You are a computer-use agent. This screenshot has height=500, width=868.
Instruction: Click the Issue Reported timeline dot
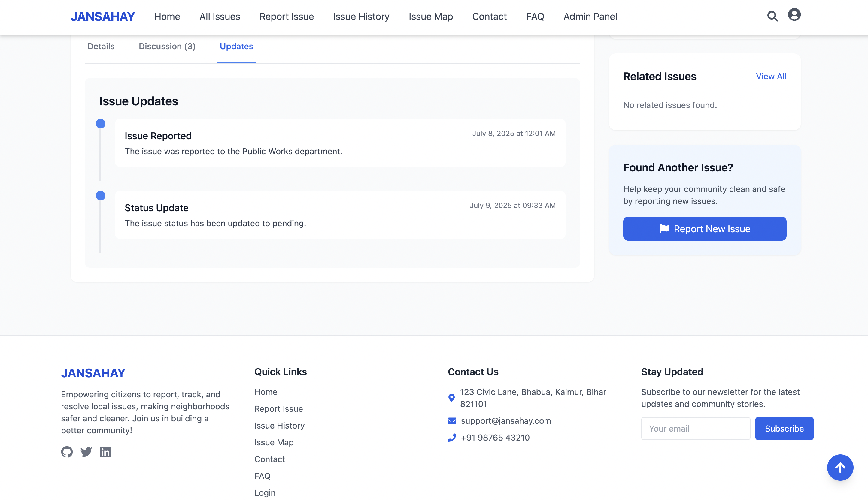[100, 124]
